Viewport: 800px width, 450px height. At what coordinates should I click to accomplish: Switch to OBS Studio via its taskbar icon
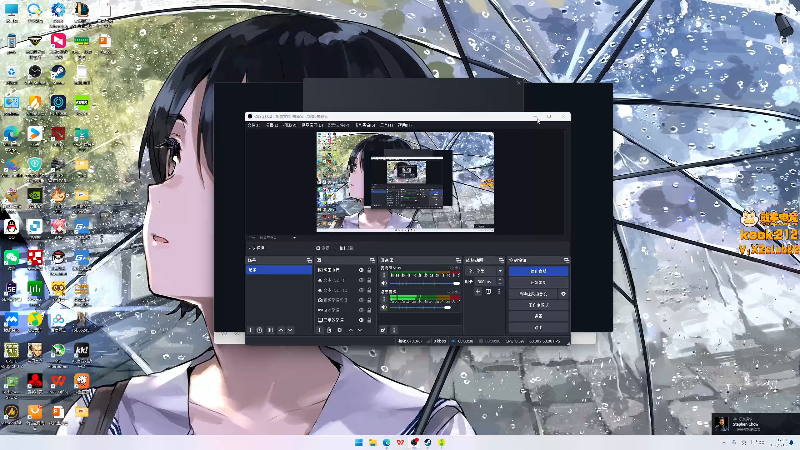415,442
